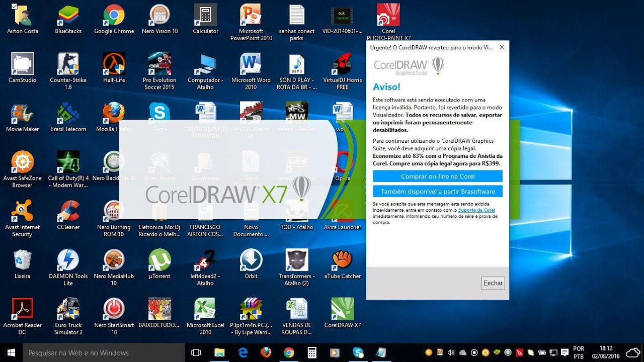
Task: Open Nero Burning ROM 10
Action: (114, 219)
